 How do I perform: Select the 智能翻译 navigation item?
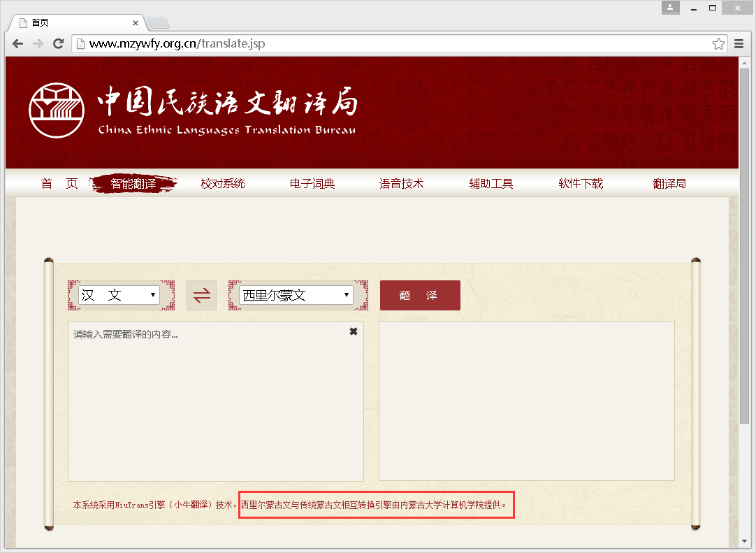point(133,184)
